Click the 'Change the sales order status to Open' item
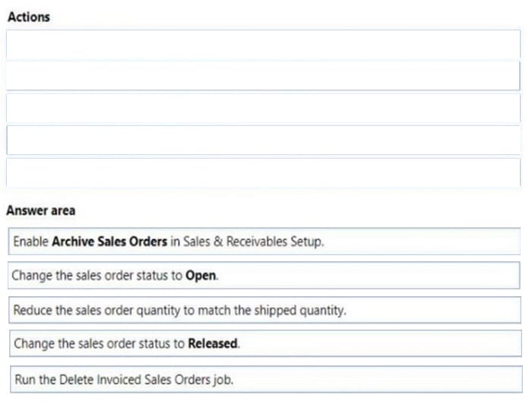 pos(263,276)
